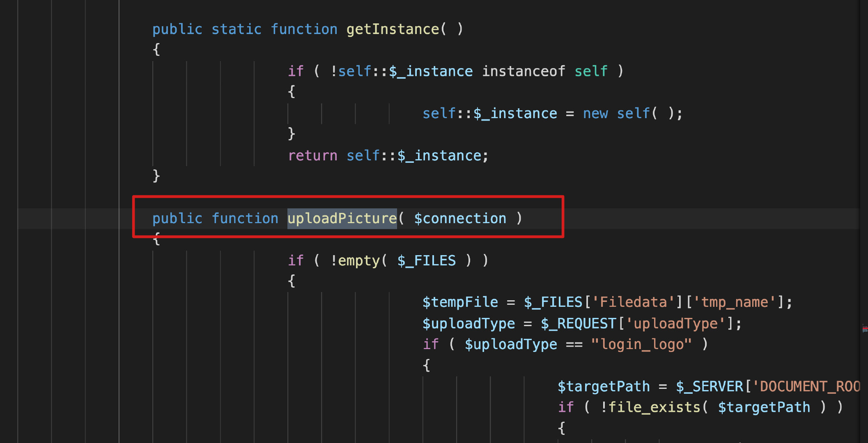This screenshot has width=868, height=443.
Task: Select the "login_logo" string literal
Action: click(641, 345)
